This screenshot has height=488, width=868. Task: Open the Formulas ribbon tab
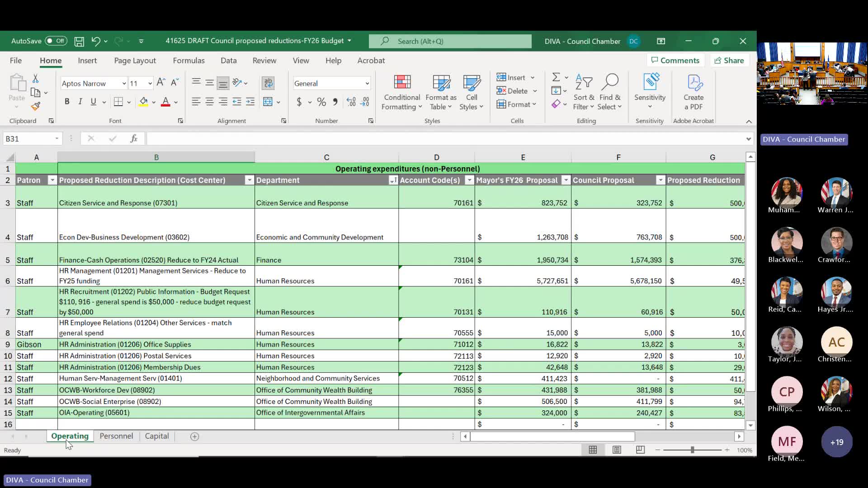coord(189,61)
